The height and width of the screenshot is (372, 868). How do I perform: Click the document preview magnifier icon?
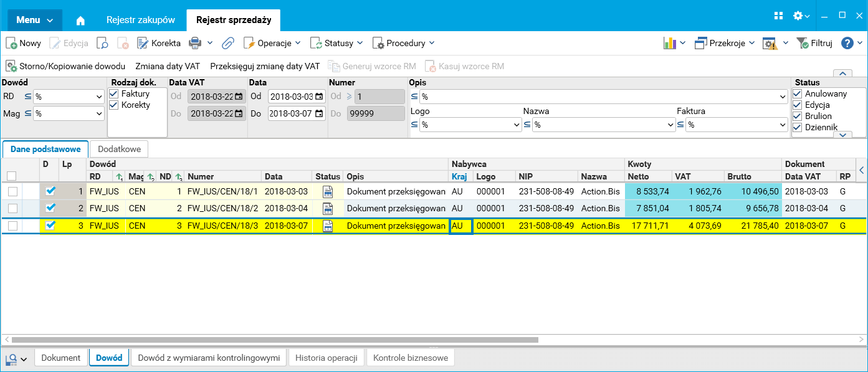pos(103,43)
